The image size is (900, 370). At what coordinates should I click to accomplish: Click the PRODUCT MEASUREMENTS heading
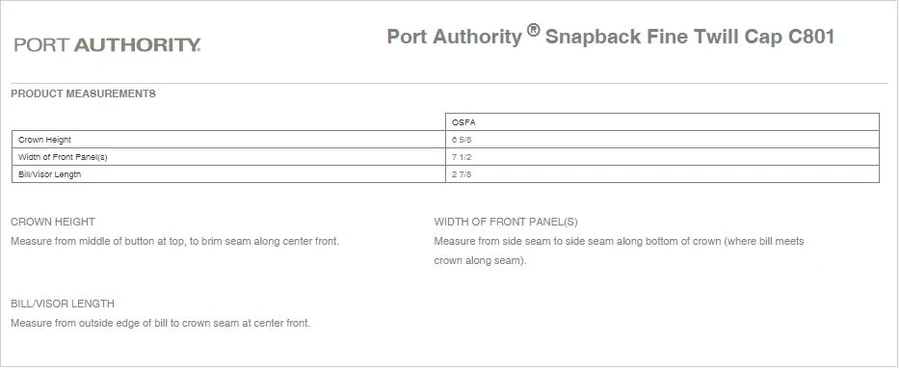(x=83, y=94)
